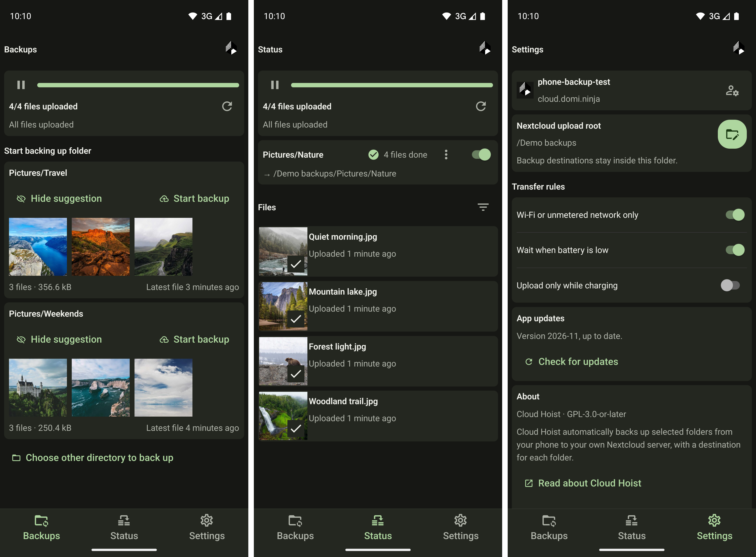Switch to Status tab in Settings screen
This screenshot has height=557, width=756.
[632, 527]
